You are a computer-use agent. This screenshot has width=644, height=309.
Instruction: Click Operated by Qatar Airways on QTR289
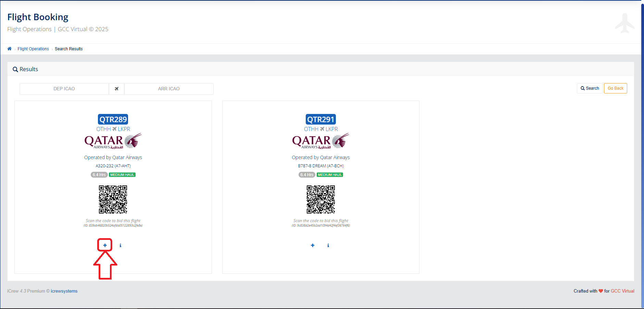click(113, 157)
